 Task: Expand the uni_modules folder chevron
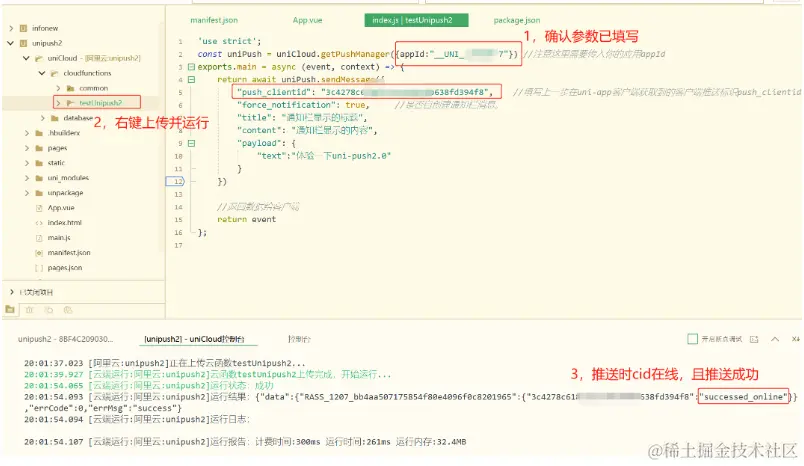27,178
